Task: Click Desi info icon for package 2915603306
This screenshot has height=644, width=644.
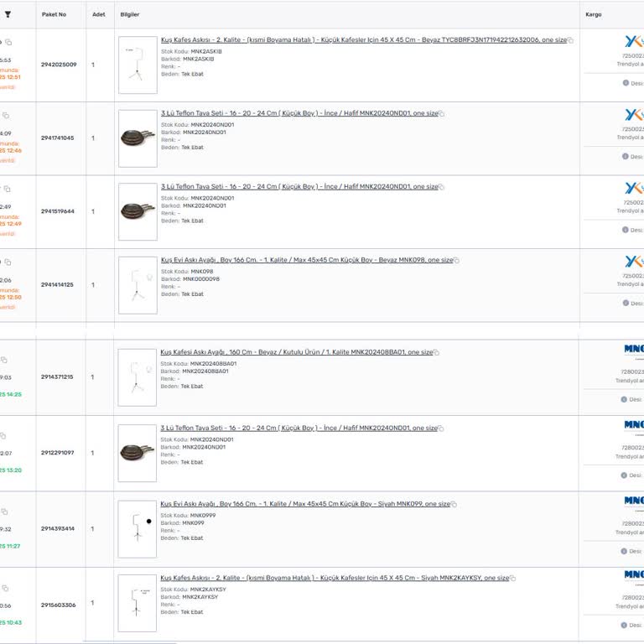Action: (x=624, y=625)
